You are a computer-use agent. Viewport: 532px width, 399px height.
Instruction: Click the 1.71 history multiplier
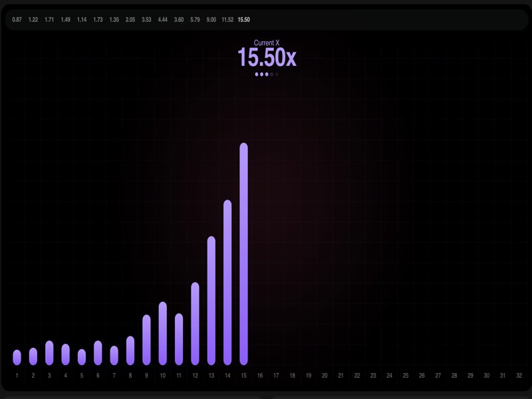click(x=49, y=20)
